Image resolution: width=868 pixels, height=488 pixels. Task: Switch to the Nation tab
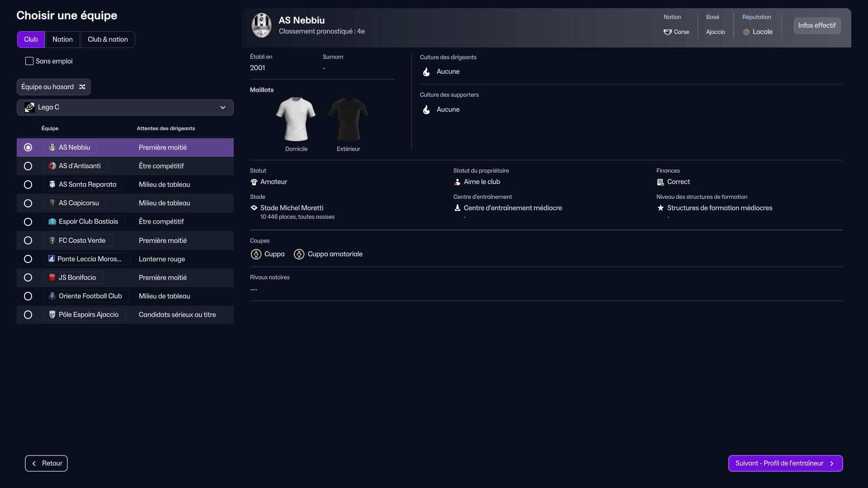point(62,40)
